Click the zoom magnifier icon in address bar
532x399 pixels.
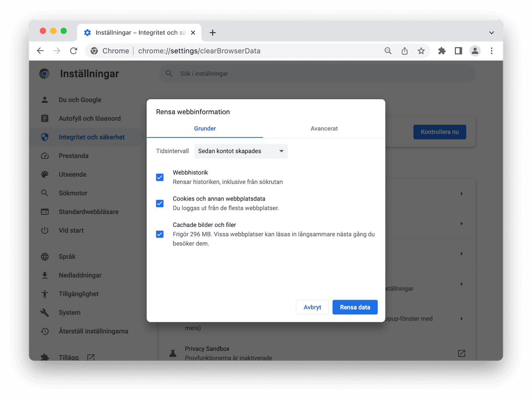(x=388, y=51)
